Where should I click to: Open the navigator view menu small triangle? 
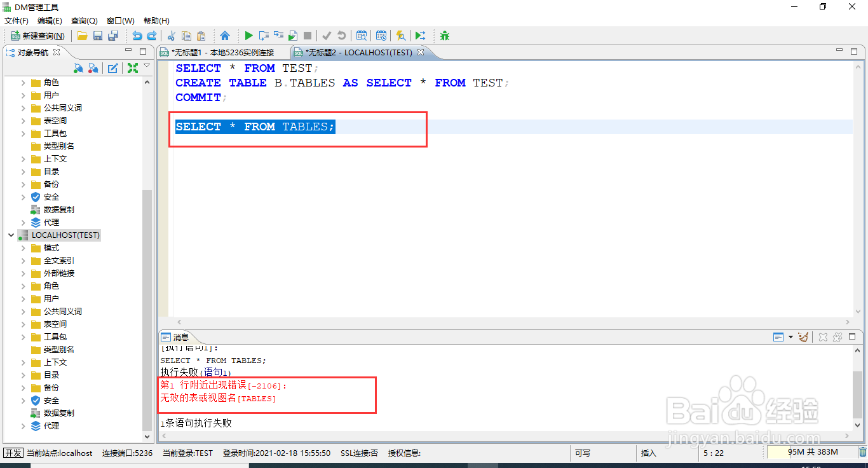click(147, 65)
